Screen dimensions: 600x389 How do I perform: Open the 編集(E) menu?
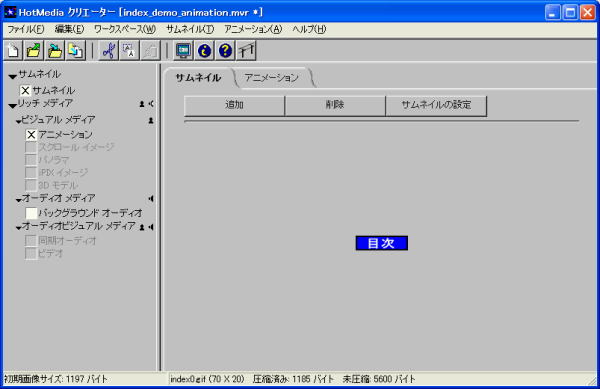click(69, 29)
